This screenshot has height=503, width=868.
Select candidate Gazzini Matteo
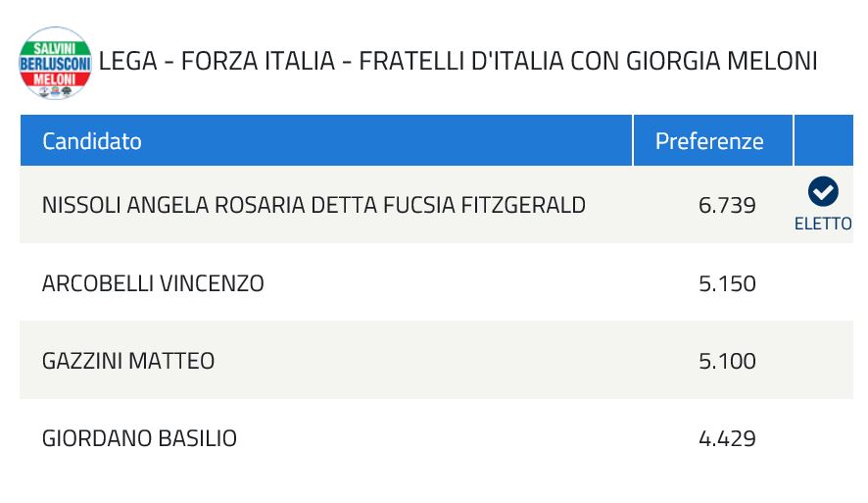tap(128, 361)
